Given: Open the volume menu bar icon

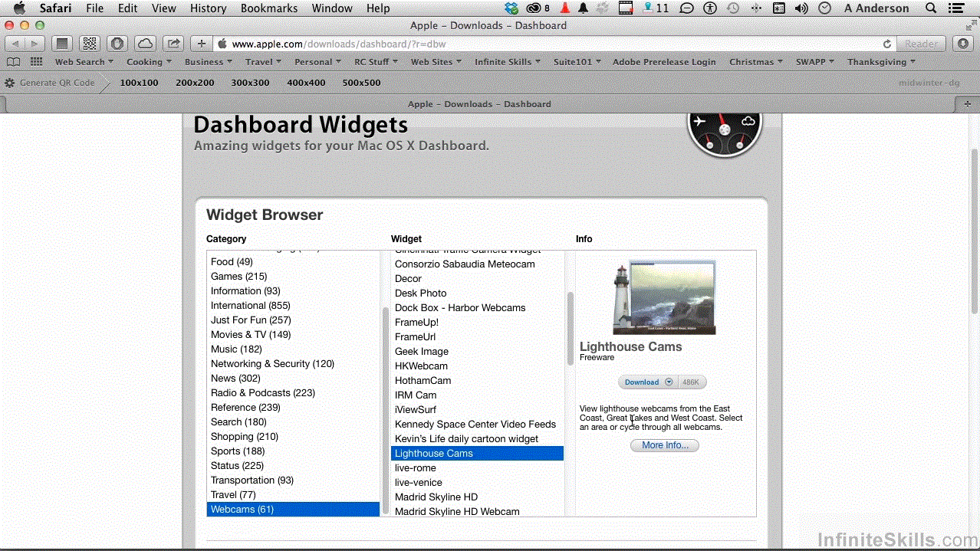Looking at the screenshot, I should (x=801, y=8).
